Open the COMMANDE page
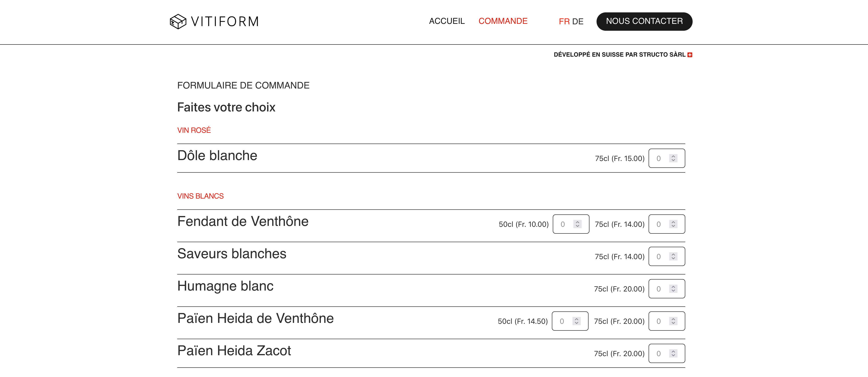 503,21
